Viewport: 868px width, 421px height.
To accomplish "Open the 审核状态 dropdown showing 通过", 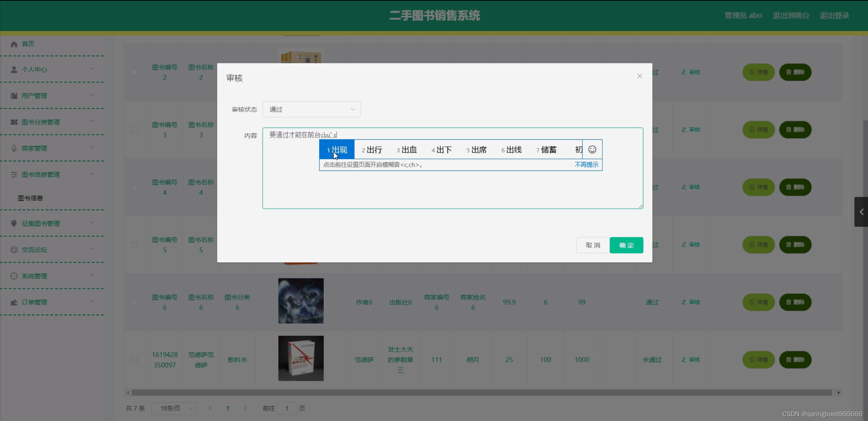I will point(311,109).
